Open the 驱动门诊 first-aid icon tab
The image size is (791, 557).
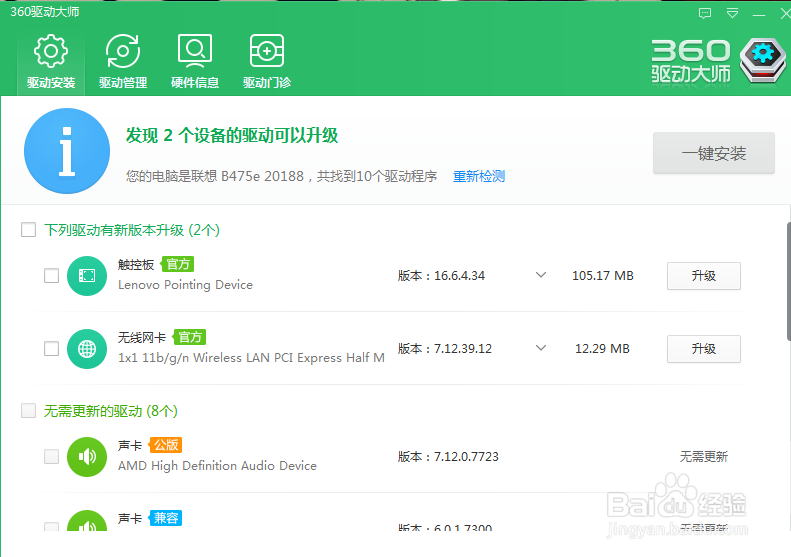tap(267, 51)
